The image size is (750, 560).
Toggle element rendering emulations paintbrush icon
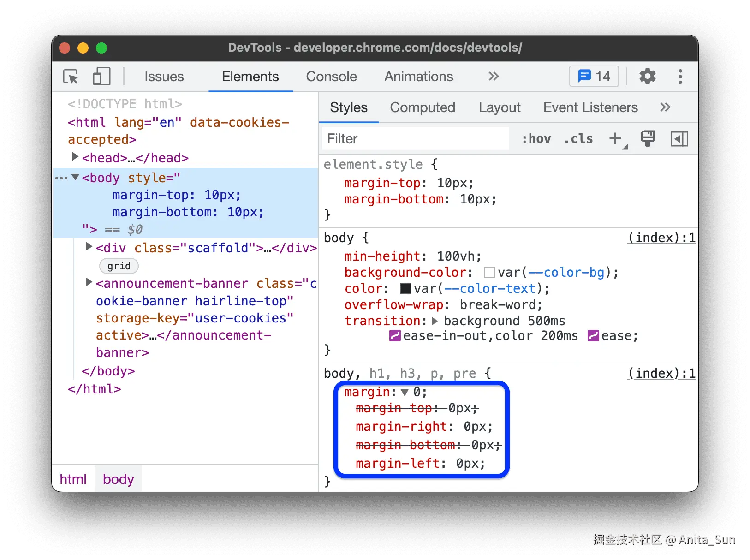pos(648,138)
